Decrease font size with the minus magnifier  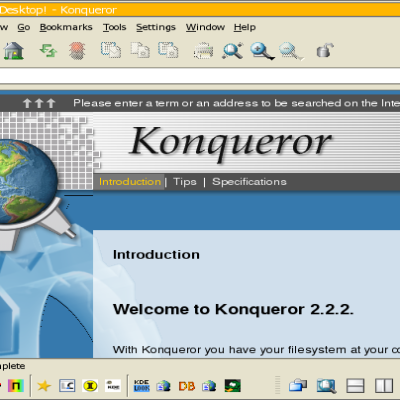pyautogui.click(x=291, y=51)
